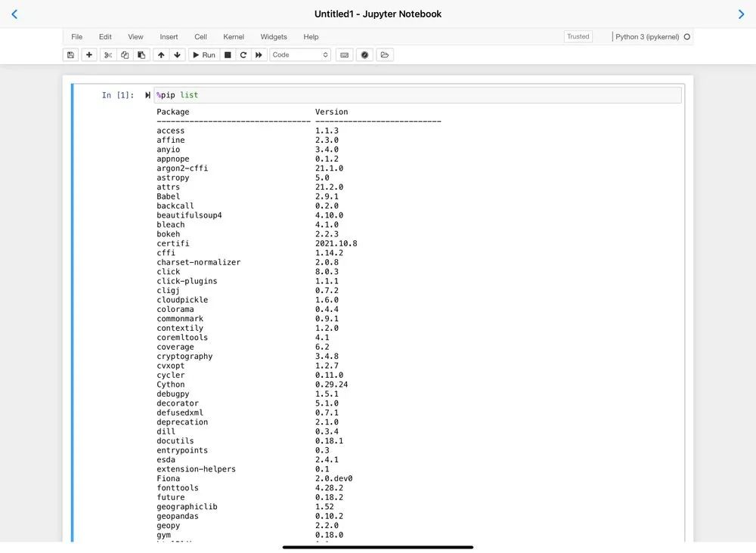Open the cell type Code dropdown
The height and width of the screenshot is (553, 756).
tap(300, 55)
